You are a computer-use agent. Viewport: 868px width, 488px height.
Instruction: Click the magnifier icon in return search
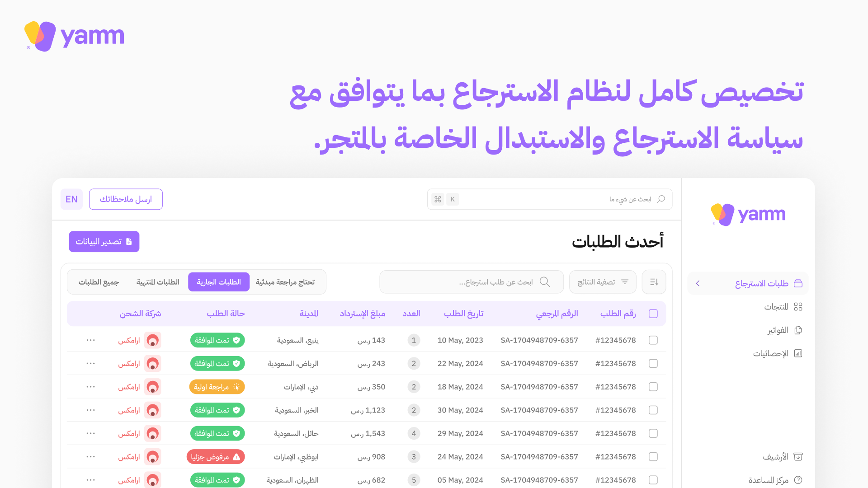[x=545, y=282]
